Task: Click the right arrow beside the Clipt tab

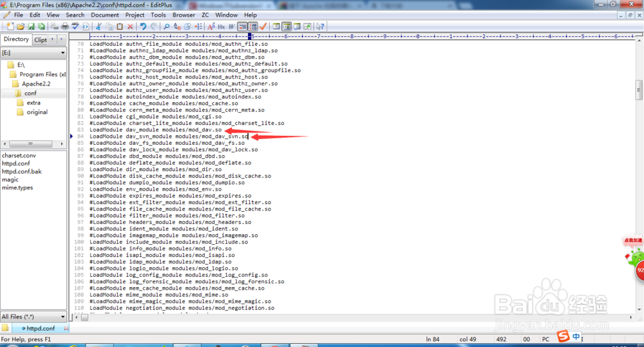Action: 61,39
